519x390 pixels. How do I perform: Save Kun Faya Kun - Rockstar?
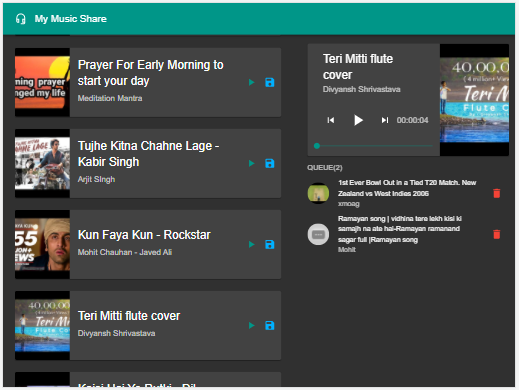click(x=269, y=244)
